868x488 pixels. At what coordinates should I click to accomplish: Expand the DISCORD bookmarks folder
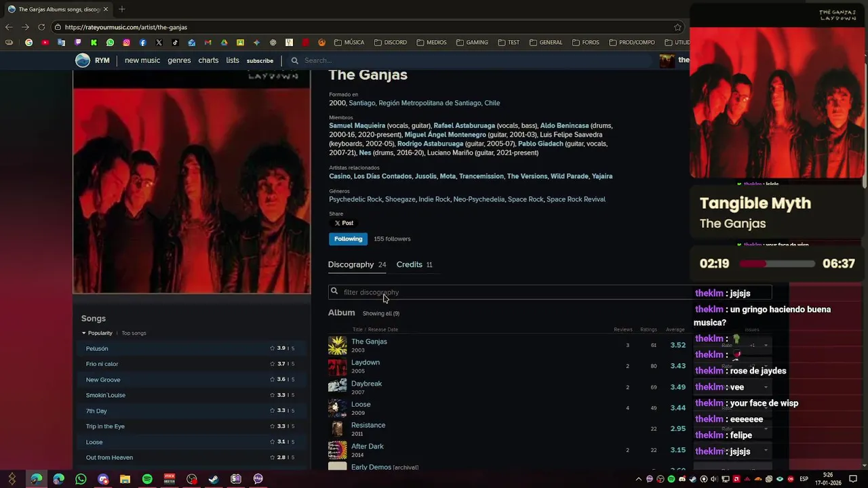[x=390, y=42]
